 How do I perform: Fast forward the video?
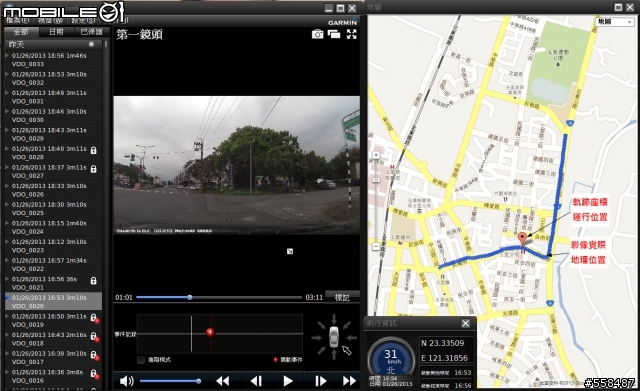349,381
